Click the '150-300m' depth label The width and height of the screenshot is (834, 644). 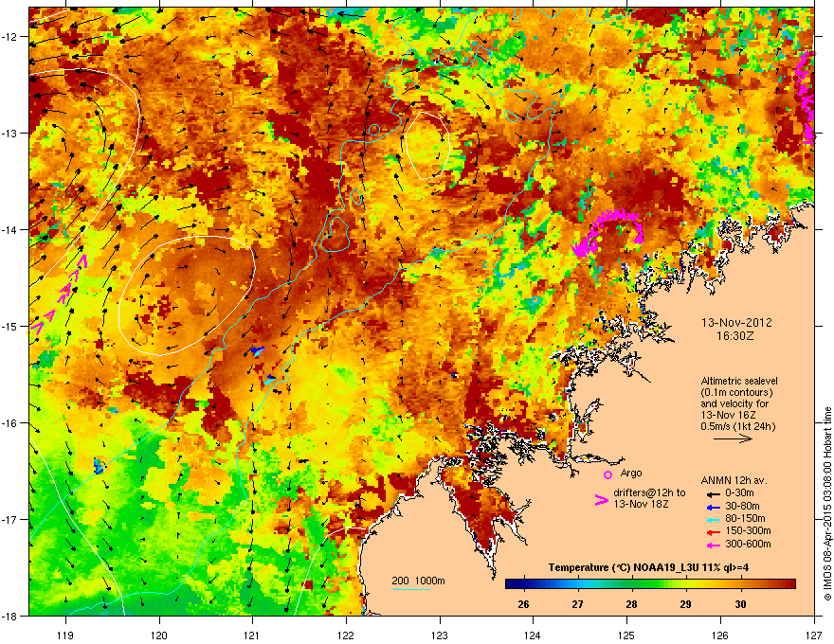pyautogui.click(x=748, y=530)
